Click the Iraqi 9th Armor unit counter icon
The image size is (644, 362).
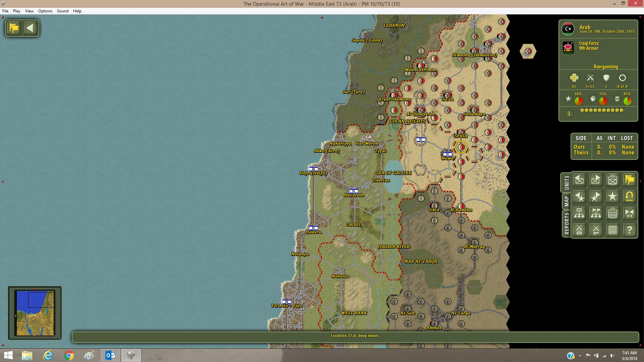pos(568,47)
